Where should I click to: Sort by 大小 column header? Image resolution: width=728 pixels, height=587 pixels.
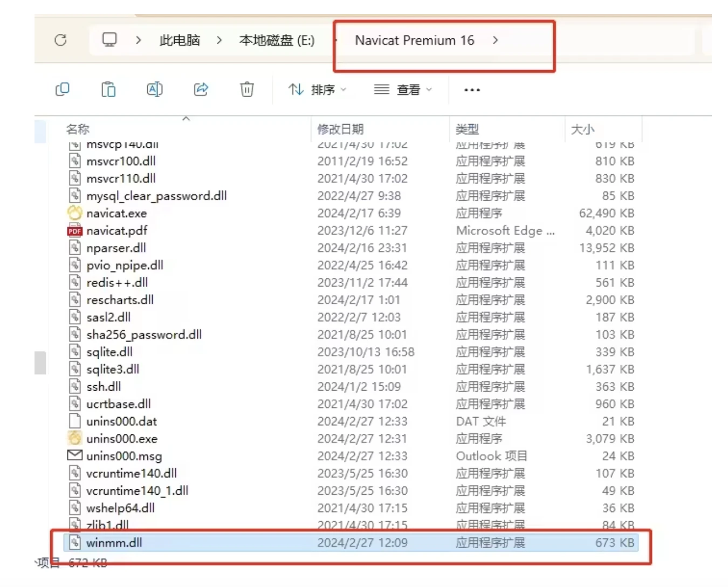click(x=582, y=129)
